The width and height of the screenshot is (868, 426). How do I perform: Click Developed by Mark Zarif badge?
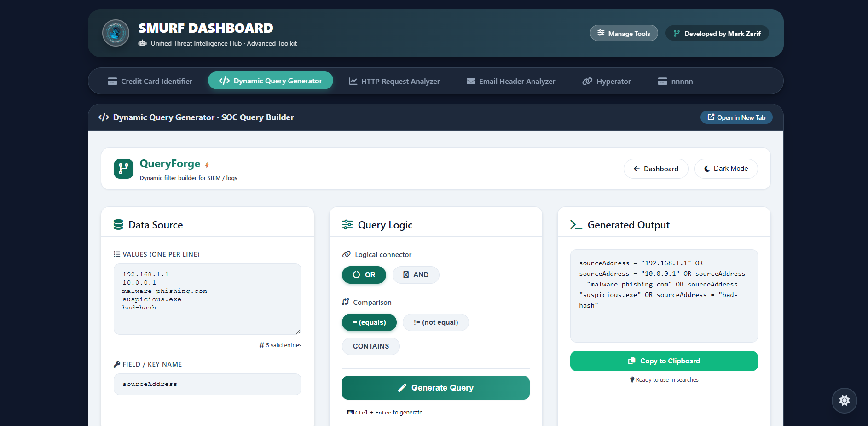(717, 33)
